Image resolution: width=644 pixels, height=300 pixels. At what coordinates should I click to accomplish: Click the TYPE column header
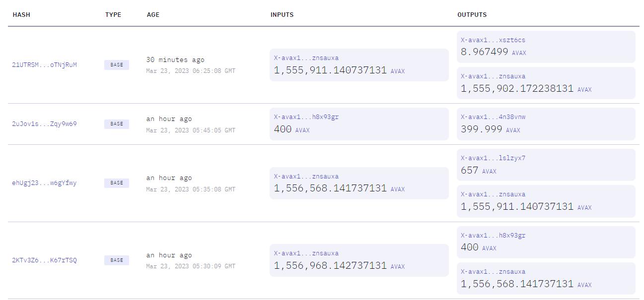(113, 14)
